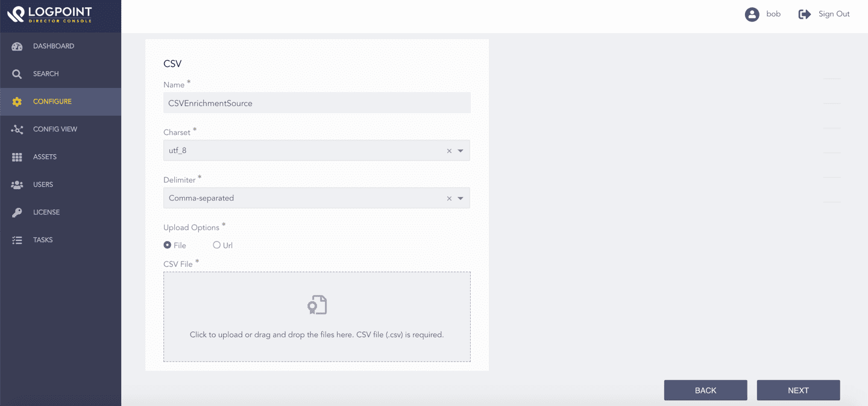Screen dimensions: 868x406
Task: Clear the utf_8 charset selection
Action: tap(449, 151)
